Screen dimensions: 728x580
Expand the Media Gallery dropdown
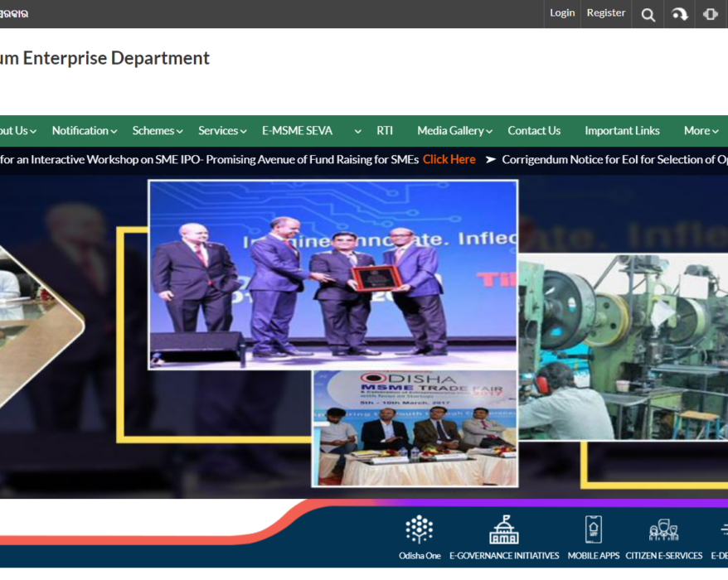click(454, 131)
